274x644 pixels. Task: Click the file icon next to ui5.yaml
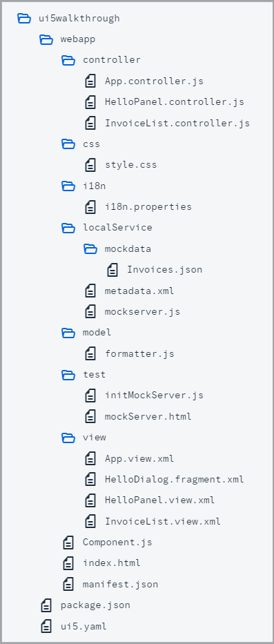tap(46, 626)
